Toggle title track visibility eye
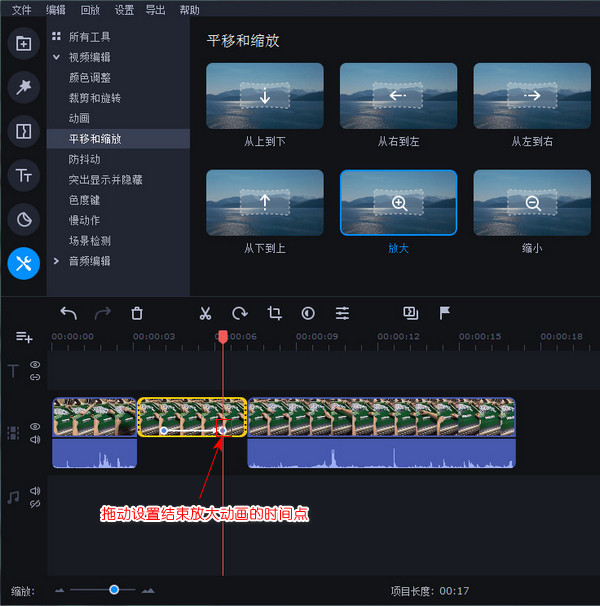600x606 pixels. [x=35, y=364]
